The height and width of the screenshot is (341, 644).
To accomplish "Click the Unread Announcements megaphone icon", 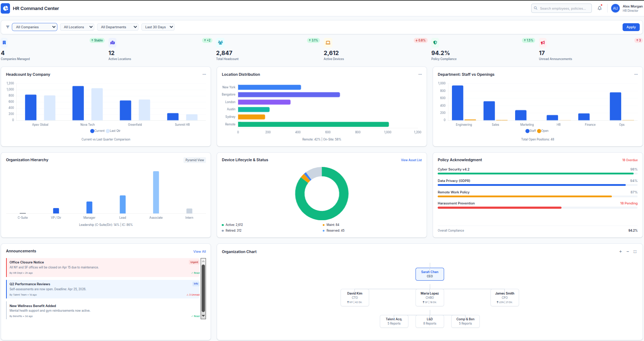I will click(x=543, y=43).
